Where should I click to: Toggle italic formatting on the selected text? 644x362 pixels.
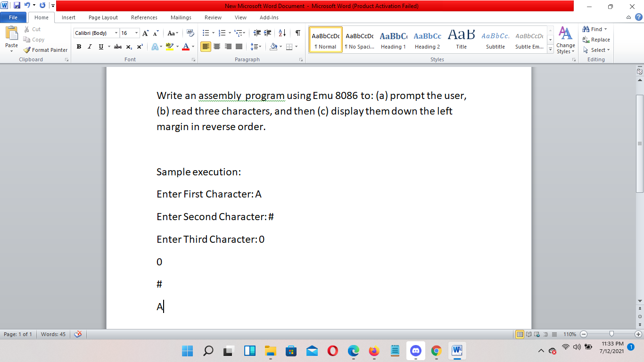point(89,47)
